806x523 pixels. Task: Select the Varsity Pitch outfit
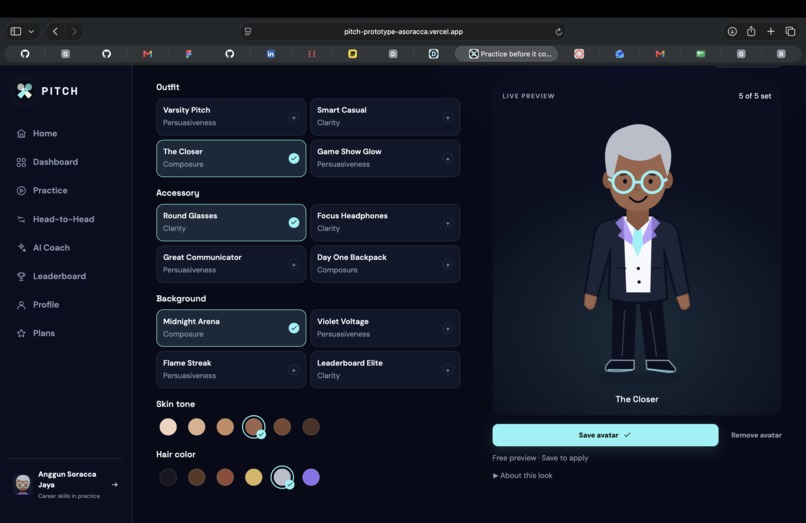click(x=231, y=117)
